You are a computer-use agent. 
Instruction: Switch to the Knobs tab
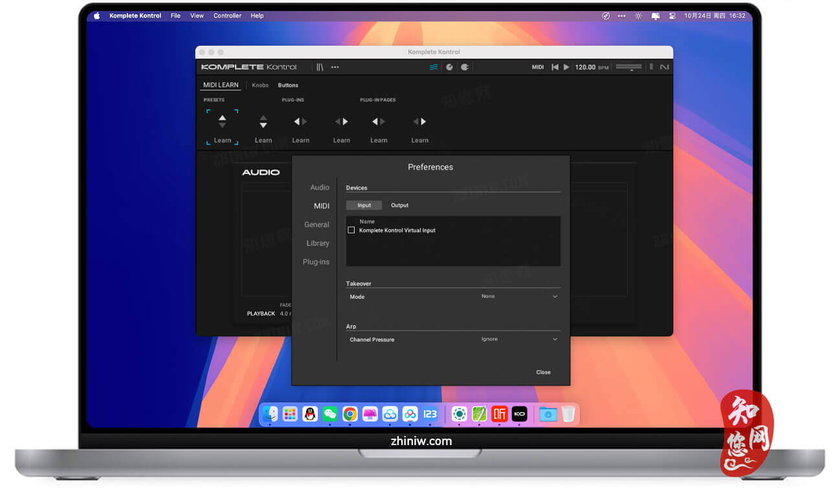260,85
